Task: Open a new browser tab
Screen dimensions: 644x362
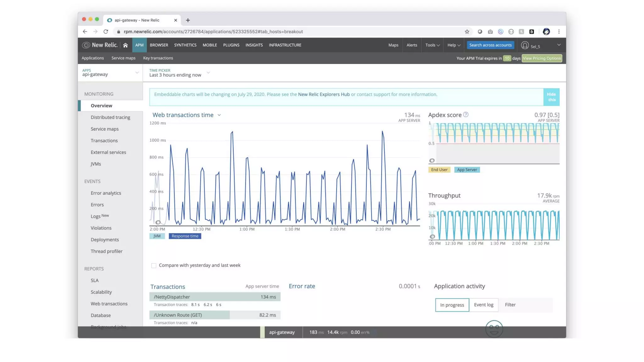Action: tap(188, 20)
